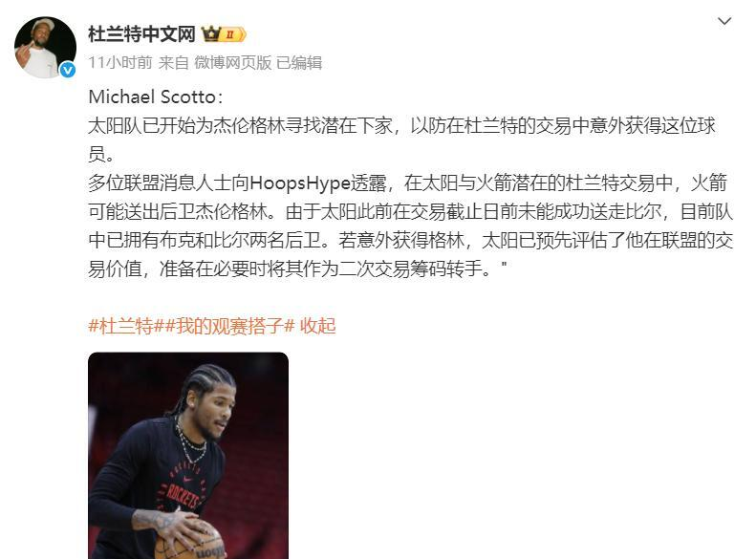Click the orange level II badge
Viewport: 756px width, 559px height.
[x=233, y=34]
